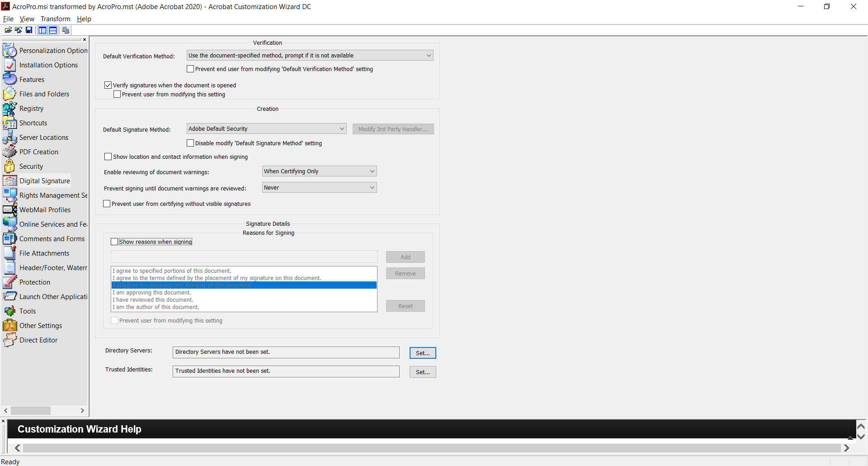This screenshot has width=868, height=466.
Task: Save the transform with the floppy disk icon
Action: coord(29,30)
